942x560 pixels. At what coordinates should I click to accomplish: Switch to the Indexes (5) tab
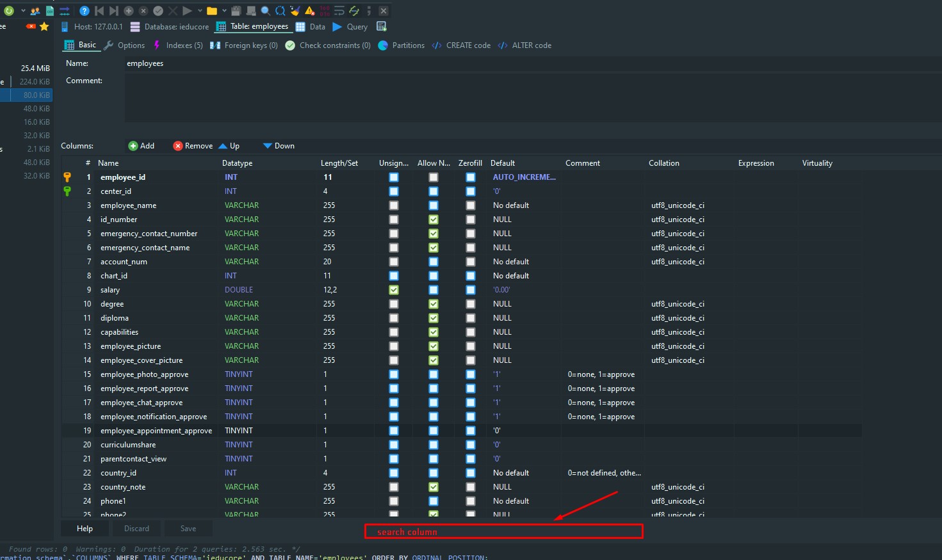click(x=177, y=45)
